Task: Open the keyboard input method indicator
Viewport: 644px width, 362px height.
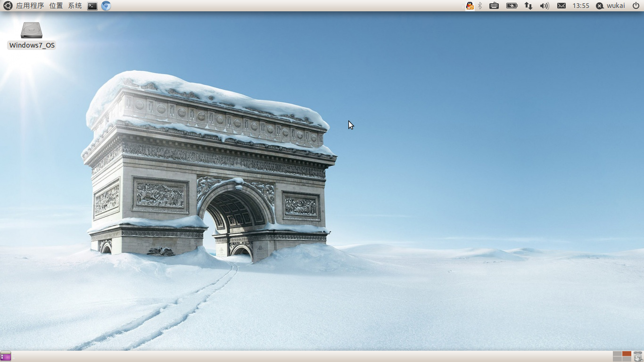Action: click(x=494, y=6)
